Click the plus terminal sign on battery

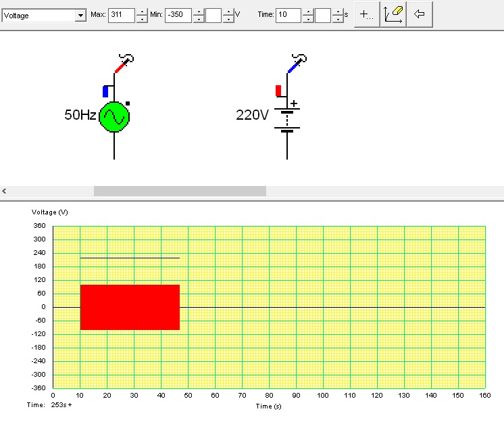tap(294, 103)
